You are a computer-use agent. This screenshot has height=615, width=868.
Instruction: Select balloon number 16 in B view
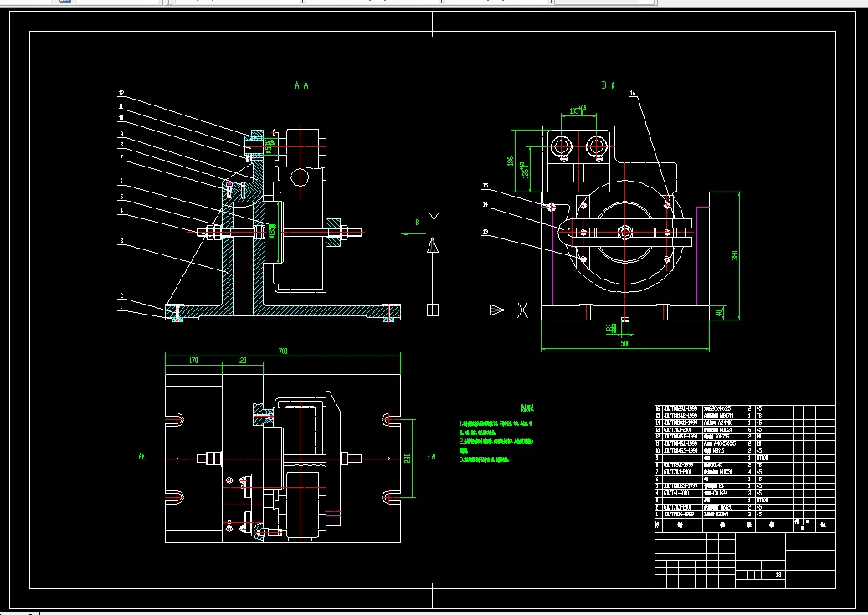click(x=633, y=93)
